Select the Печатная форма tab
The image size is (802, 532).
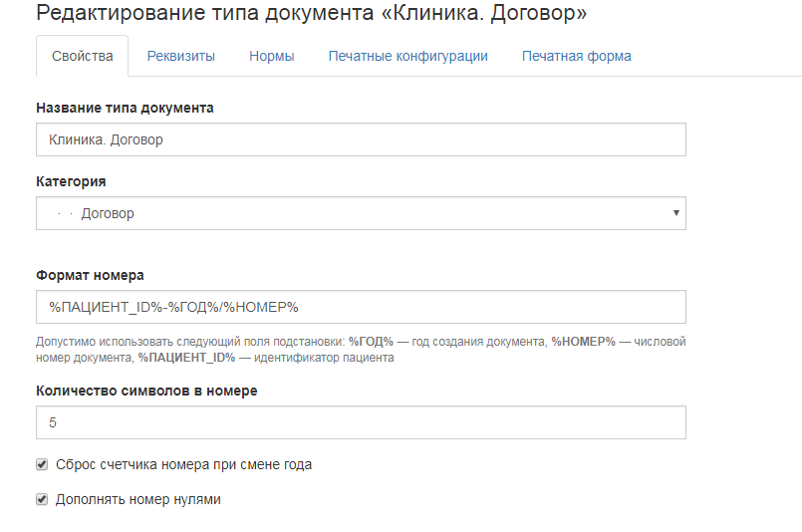(x=577, y=56)
